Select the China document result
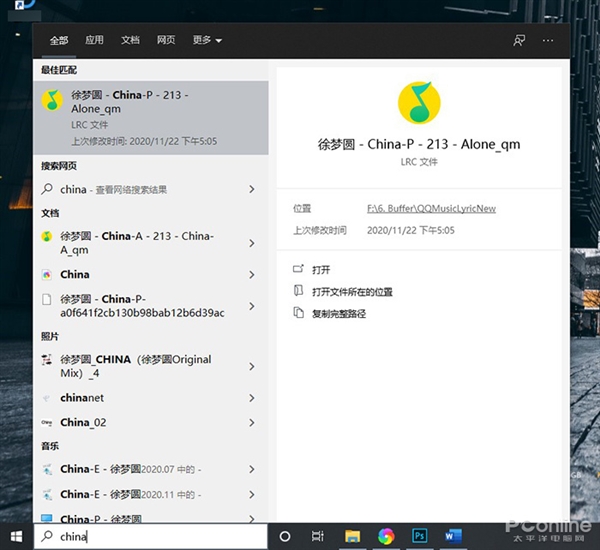Viewport: 600px width, 550px height. 151,275
